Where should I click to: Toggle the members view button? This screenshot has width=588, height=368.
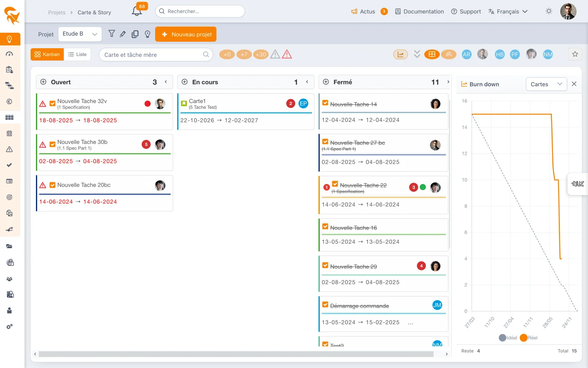tap(448, 54)
